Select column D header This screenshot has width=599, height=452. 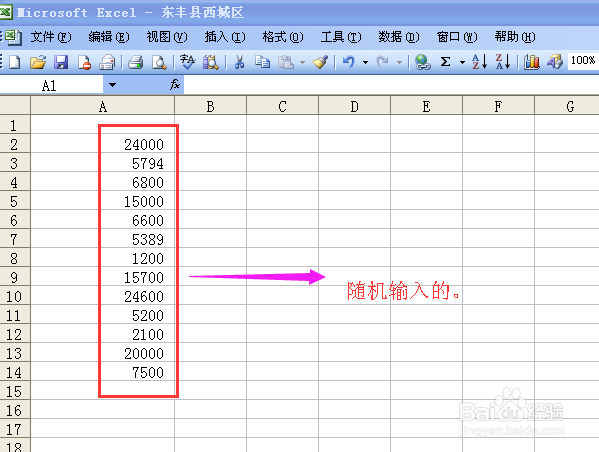click(355, 105)
